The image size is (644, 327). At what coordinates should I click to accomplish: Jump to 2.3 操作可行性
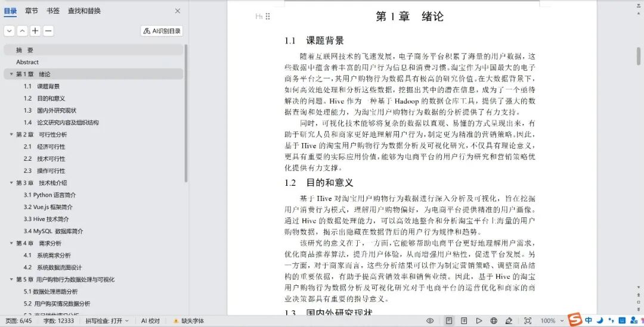[44, 171]
